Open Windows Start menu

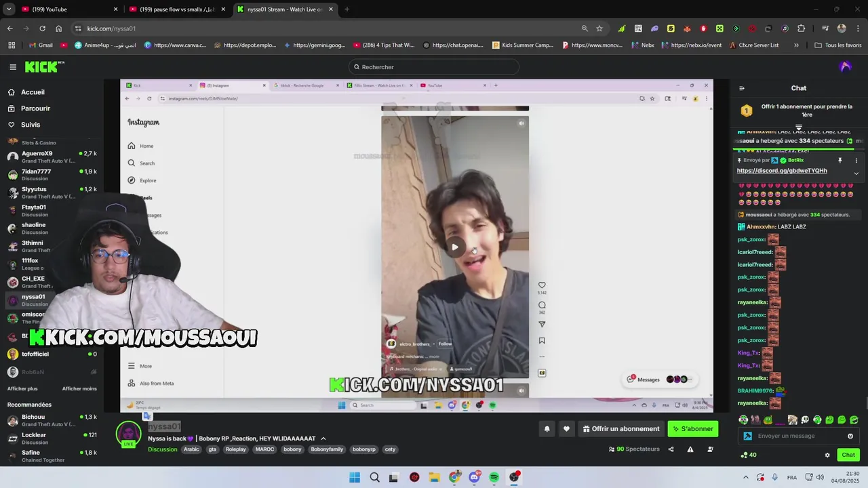355,477
